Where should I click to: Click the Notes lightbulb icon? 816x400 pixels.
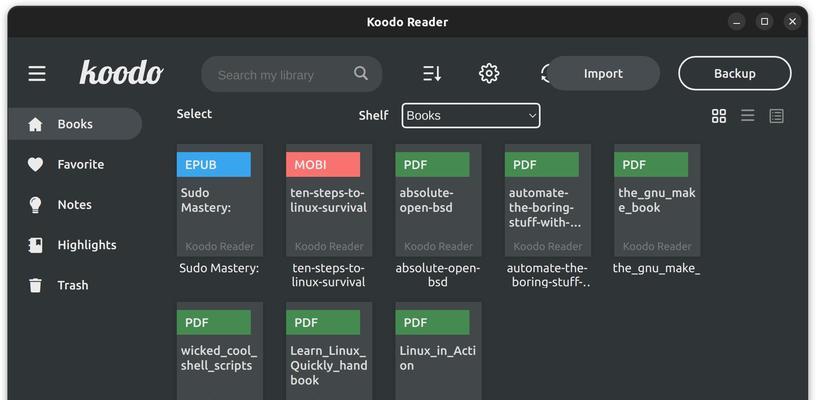tap(35, 204)
